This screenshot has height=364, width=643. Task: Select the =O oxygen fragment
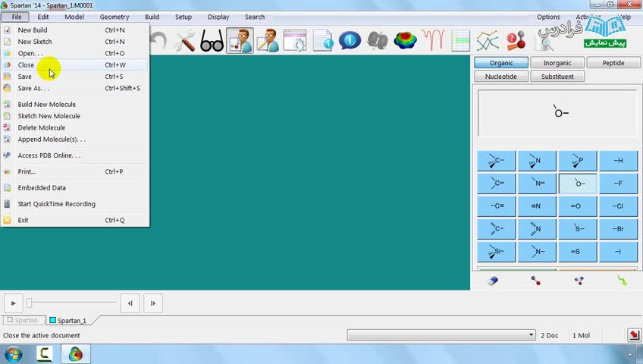click(x=577, y=206)
